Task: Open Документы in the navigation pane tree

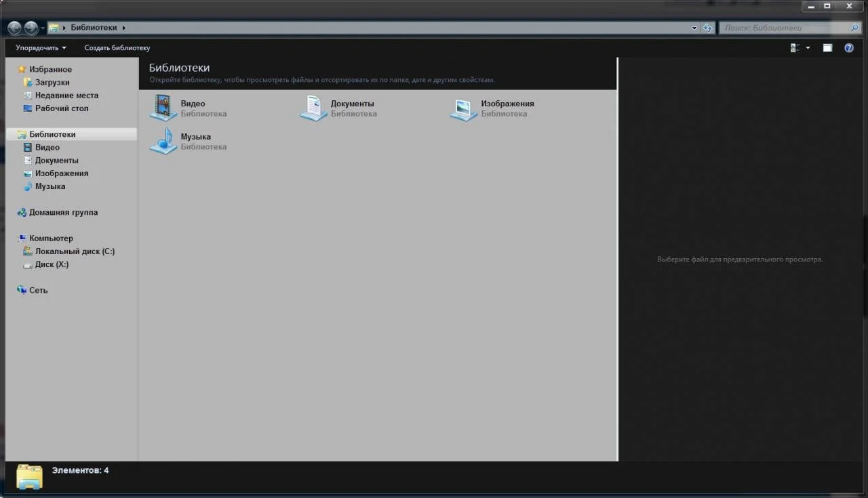Action: (50, 161)
